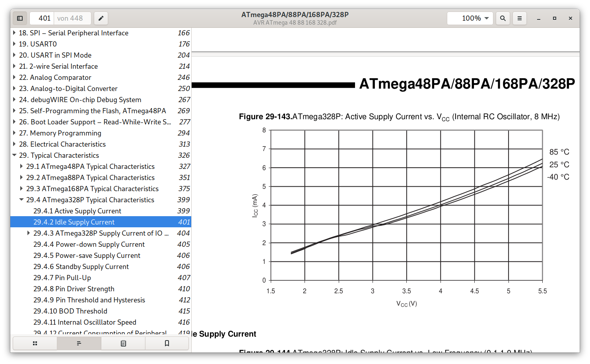This screenshot has width=590, height=364.
Task: Go to 29.4.8 Pin Driver Strength
Action: point(74,289)
